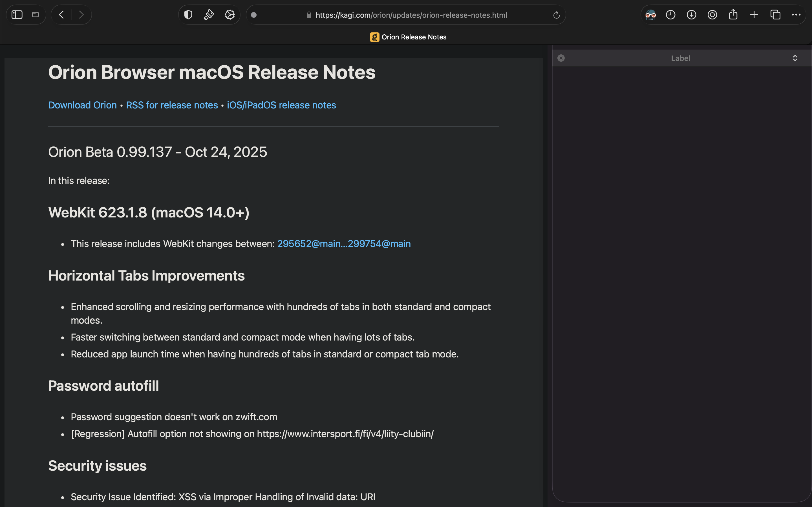This screenshot has width=812, height=507.
Task: Select the Orion Release Notes tab
Action: [408, 37]
